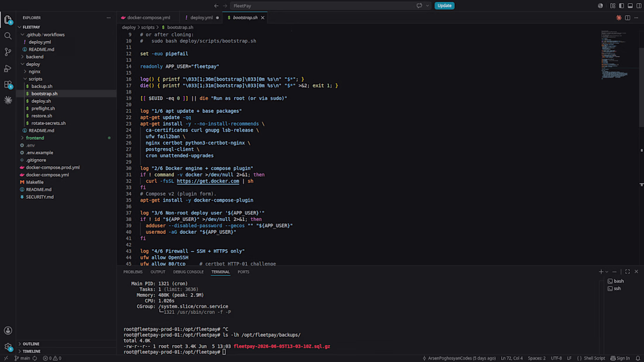This screenshot has height=362, width=644.
Task: Click the new terminal plus icon
Action: [x=601, y=272]
